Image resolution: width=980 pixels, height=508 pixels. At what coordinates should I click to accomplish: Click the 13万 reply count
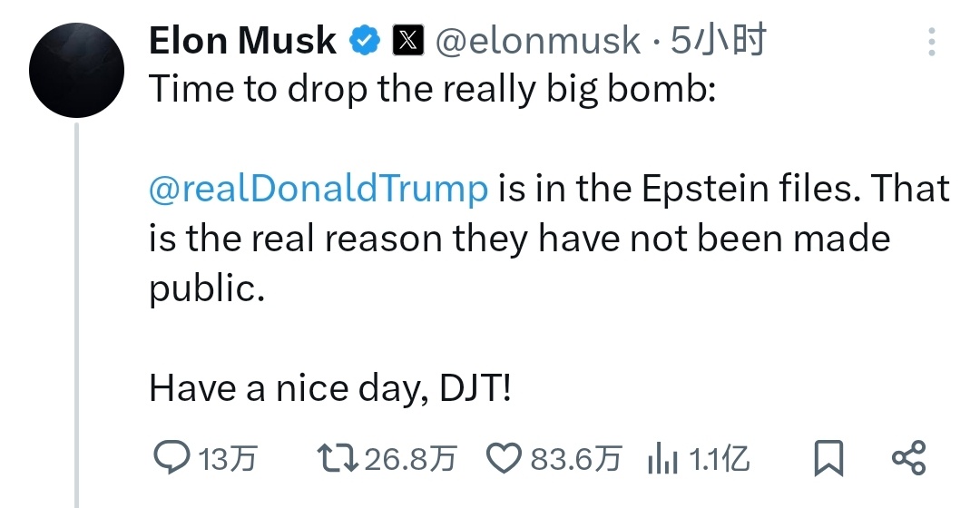point(228,459)
